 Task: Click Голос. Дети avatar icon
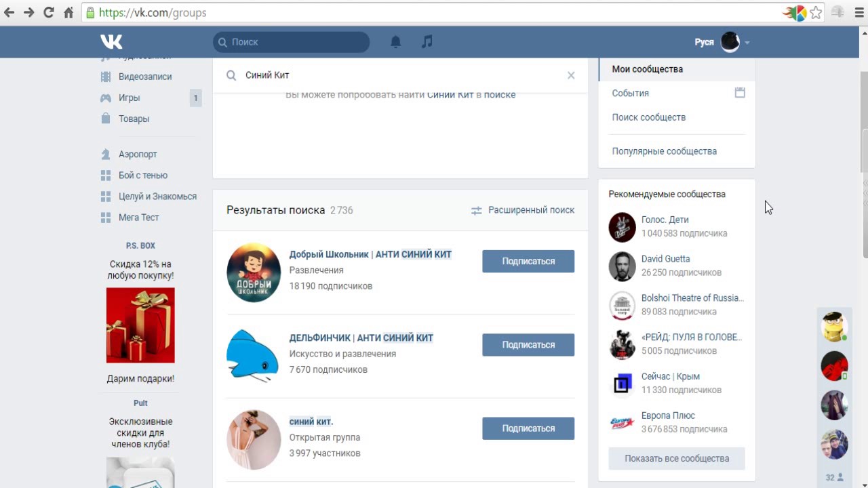point(622,227)
